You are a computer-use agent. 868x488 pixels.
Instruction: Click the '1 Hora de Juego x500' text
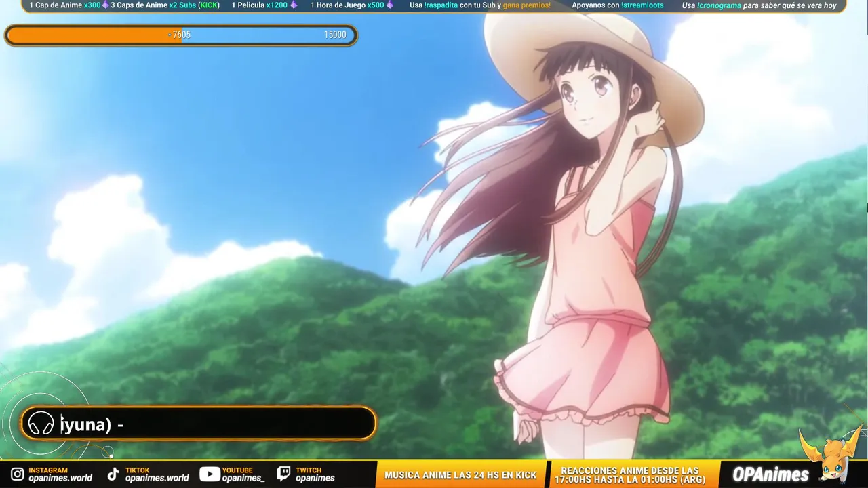pos(347,5)
